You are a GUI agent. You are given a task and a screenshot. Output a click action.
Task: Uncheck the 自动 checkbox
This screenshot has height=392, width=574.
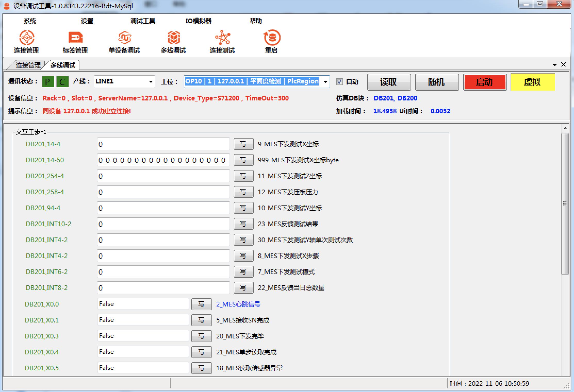tap(339, 82)
